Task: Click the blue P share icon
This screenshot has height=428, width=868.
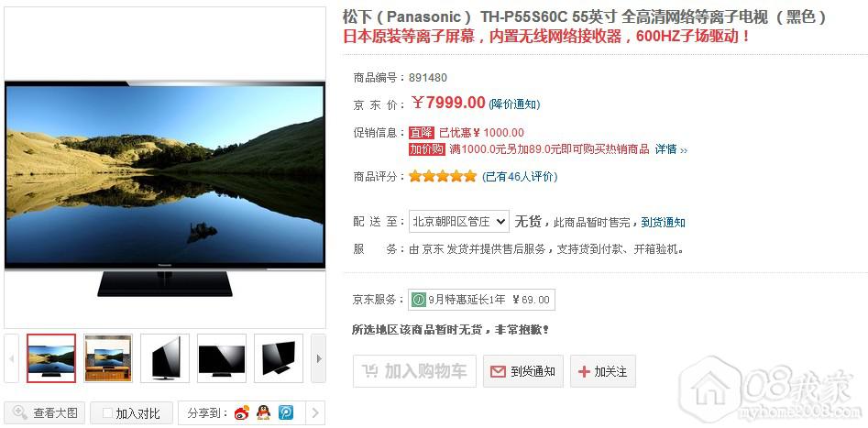Action: [286, 412]
